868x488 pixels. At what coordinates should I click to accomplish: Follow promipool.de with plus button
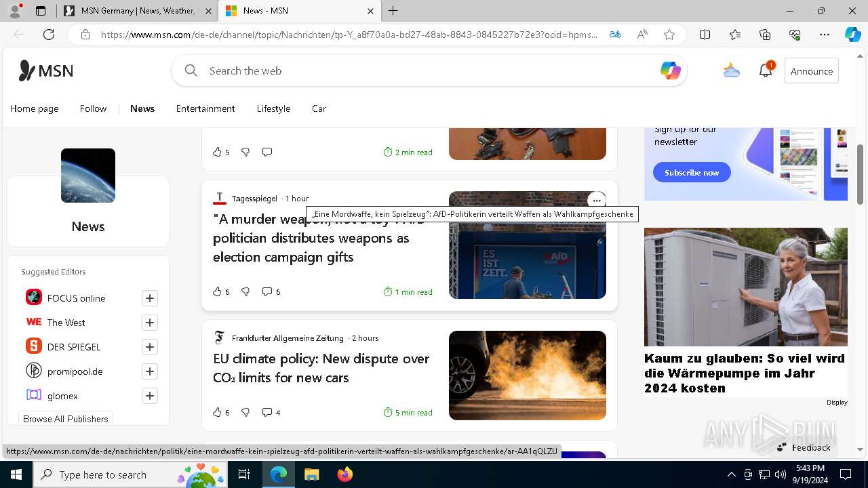[150, 371]
